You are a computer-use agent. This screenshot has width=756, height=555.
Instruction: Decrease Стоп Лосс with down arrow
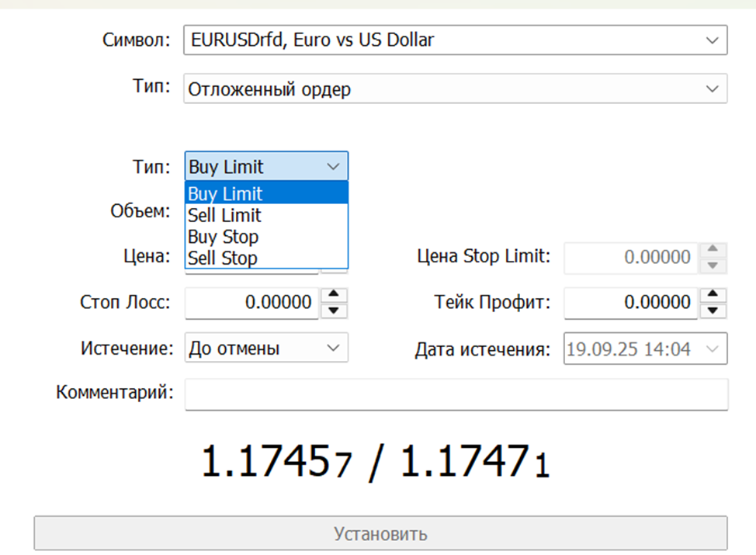[334, 310]
